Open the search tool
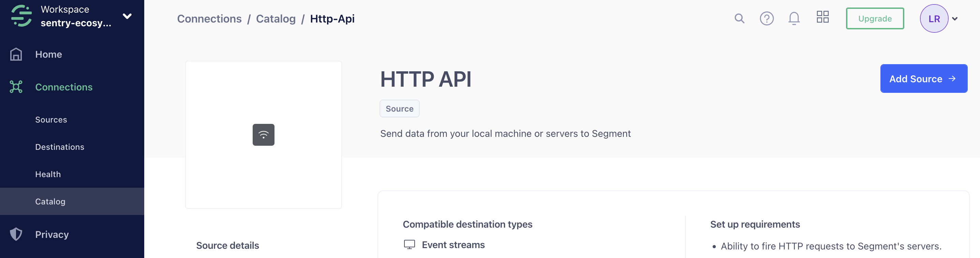This screenshot has width=980, height=258. pyautogui.click(x=739, y=18)
